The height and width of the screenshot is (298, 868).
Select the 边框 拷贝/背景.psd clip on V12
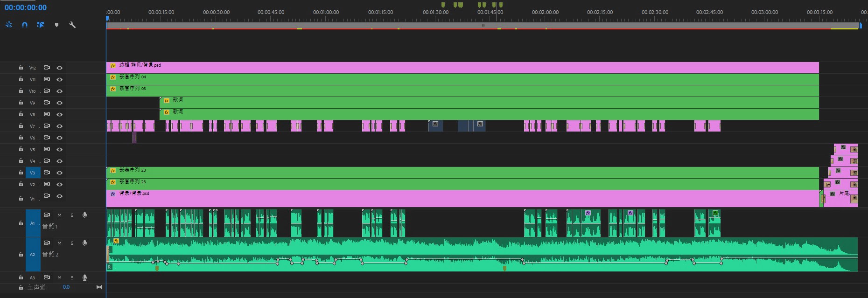pos(420,68)
